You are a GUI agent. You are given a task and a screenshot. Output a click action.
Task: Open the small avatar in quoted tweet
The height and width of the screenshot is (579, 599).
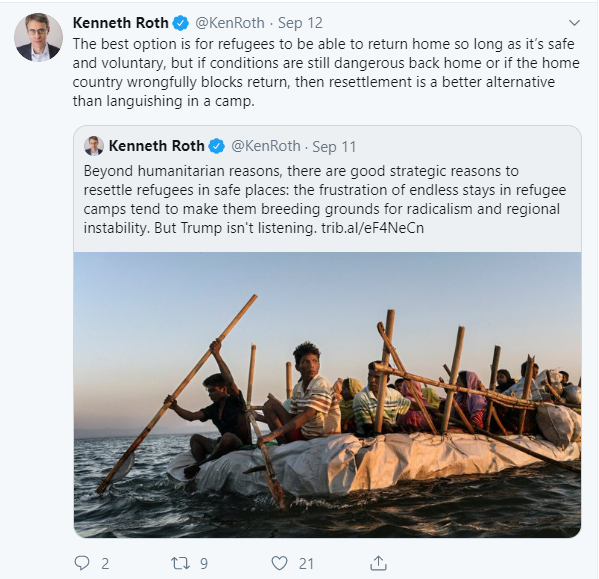point(94,146)
